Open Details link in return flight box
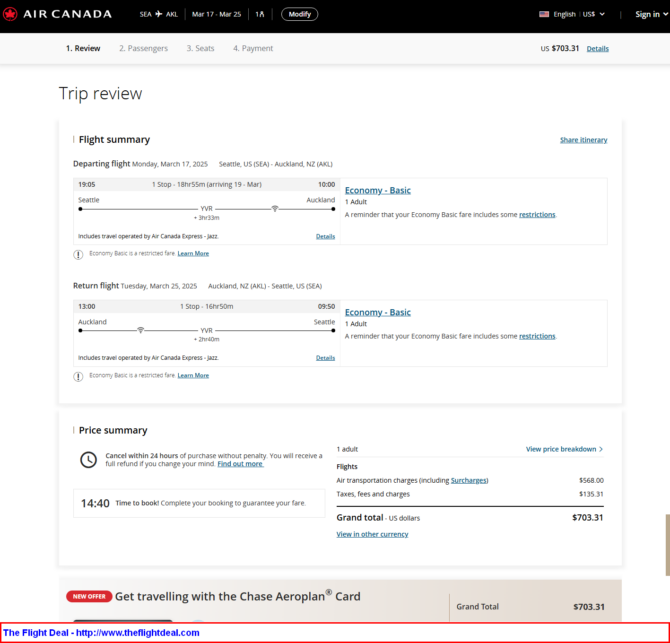Image resolution: width=670 pixels, height=643 pixels. pyautogui.click(x=326, y=358)
